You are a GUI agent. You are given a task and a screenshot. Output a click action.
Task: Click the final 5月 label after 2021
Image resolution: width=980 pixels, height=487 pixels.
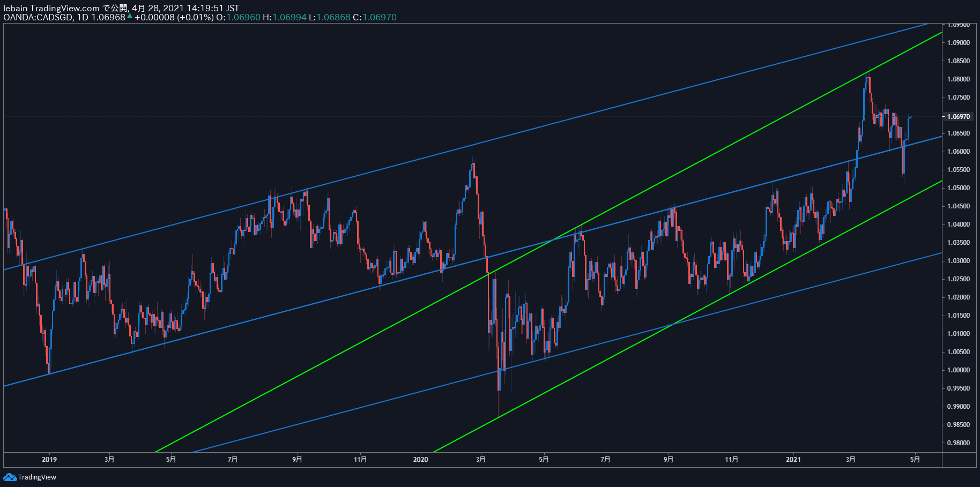pos(916,460)
